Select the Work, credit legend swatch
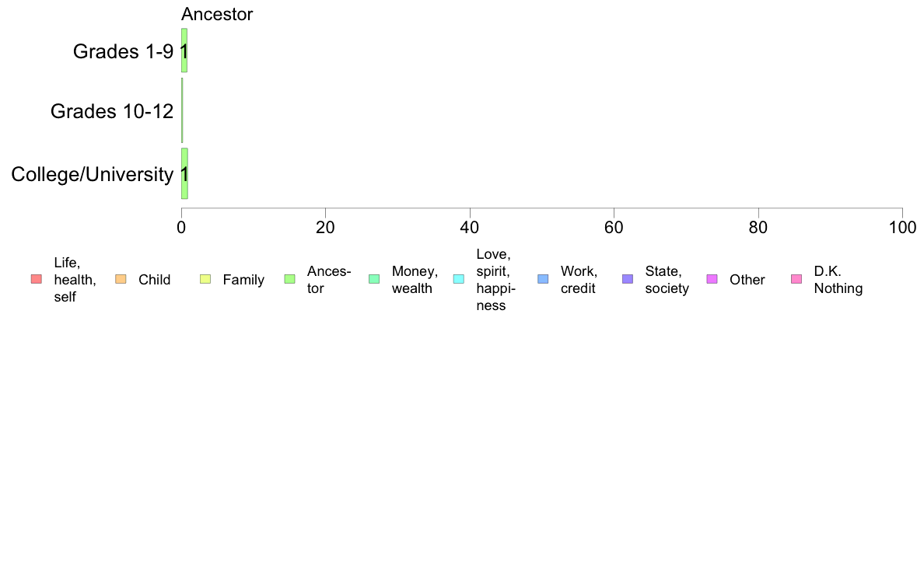Screen dimensions: 924x572 (x=544, y=279)
